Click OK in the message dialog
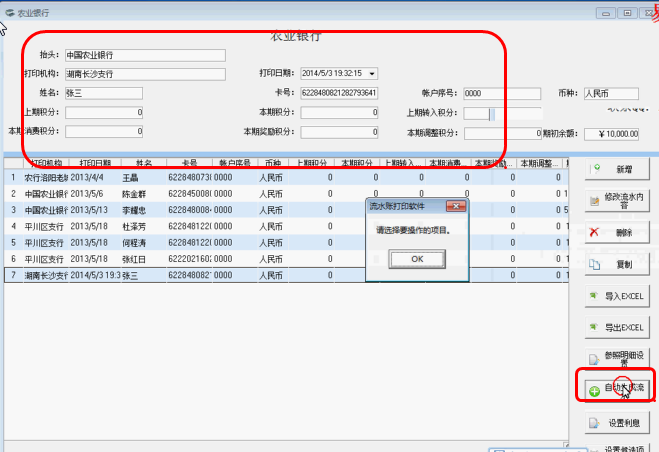The height and width of the screenshot is (452, 659). tap(417, 259)
